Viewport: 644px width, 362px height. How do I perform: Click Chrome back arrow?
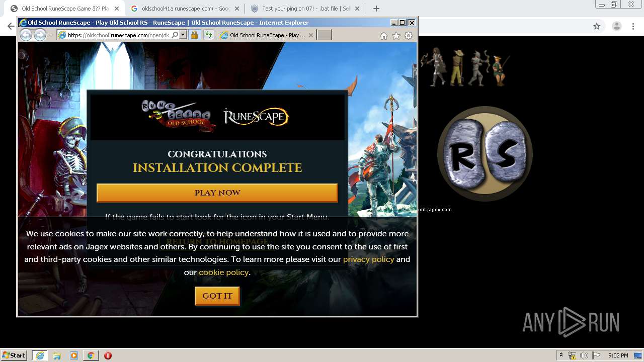[x=11, y=26]
